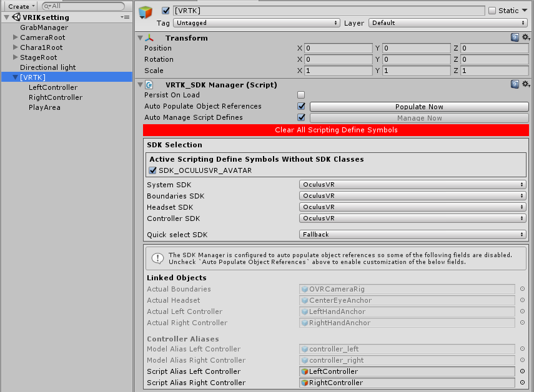Click the Populate Now button

(418, 106)
